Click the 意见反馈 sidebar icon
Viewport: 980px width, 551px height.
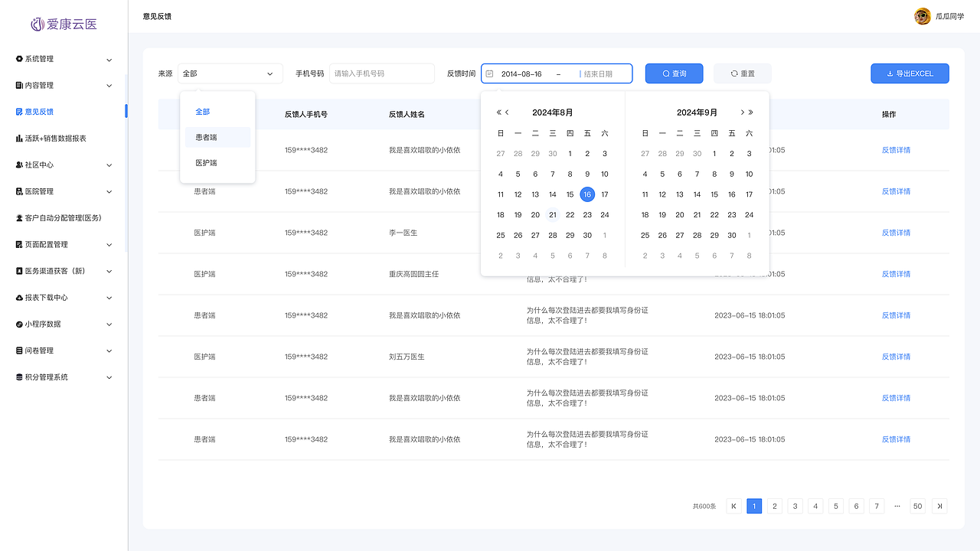(x=19, y=112)
